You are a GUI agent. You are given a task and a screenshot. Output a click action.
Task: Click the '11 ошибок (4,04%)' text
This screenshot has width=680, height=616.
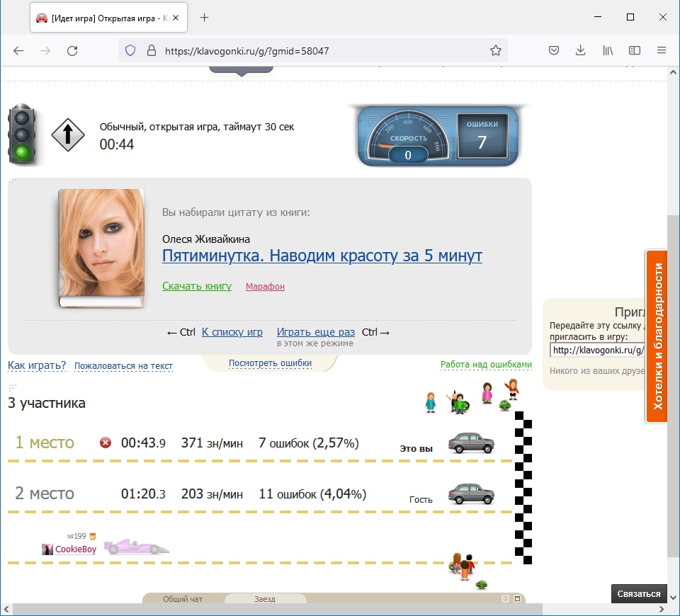coord(312,494)
